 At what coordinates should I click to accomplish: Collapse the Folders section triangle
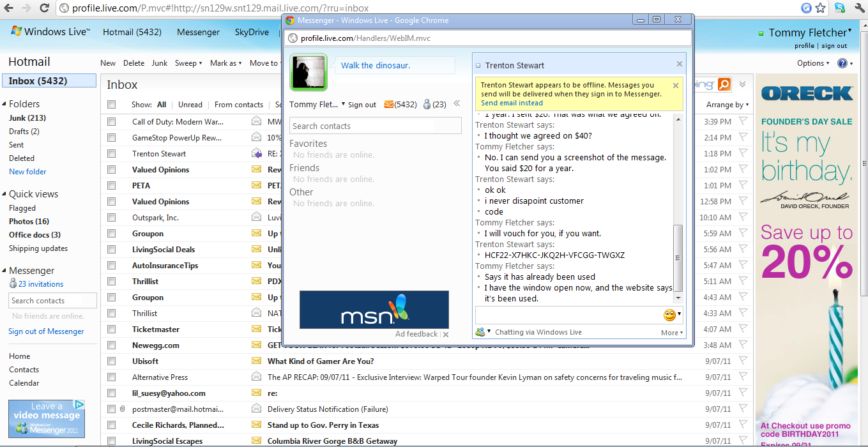[x=4, y=104]
